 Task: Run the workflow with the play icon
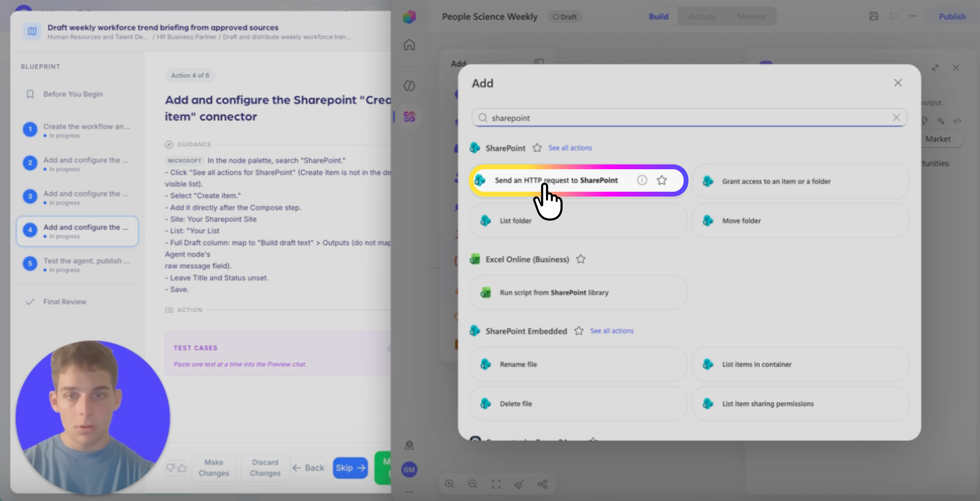point(894,16)
